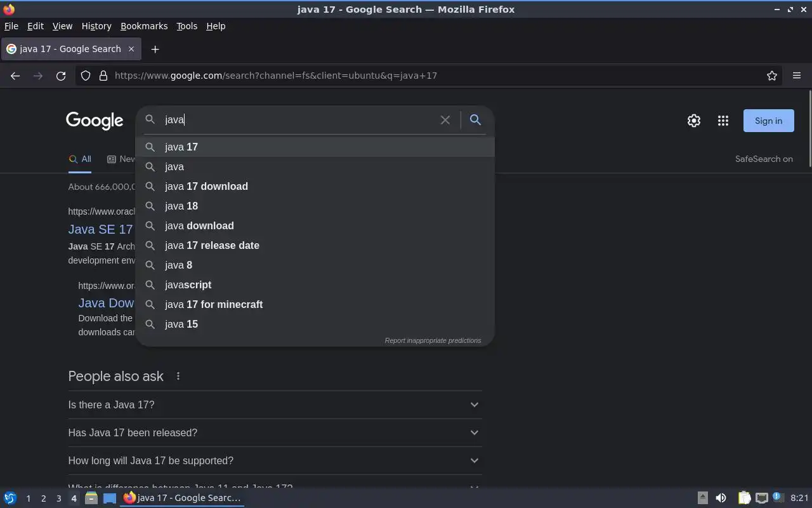Switch to workspace 3
The width and height of the screenshot is (812, 508).
[58, 498]
